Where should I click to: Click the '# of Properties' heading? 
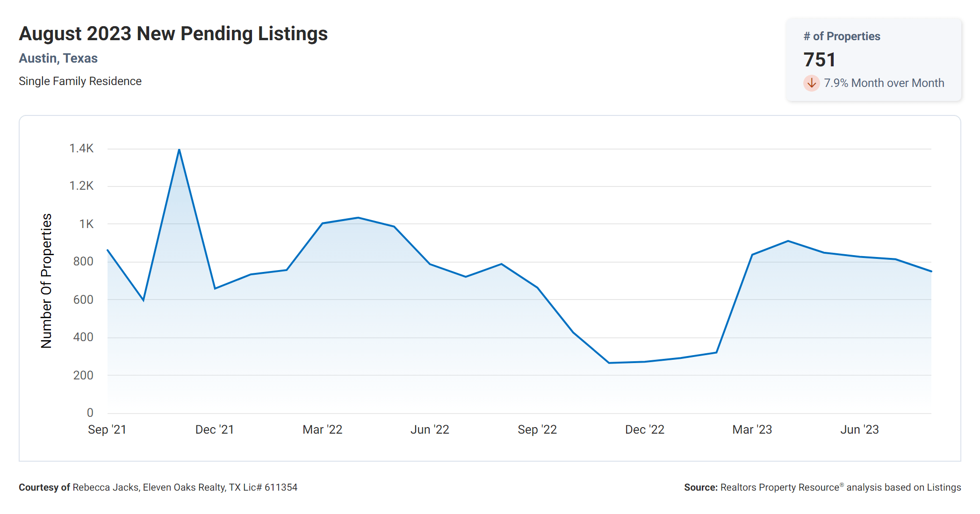click(842, 36)
